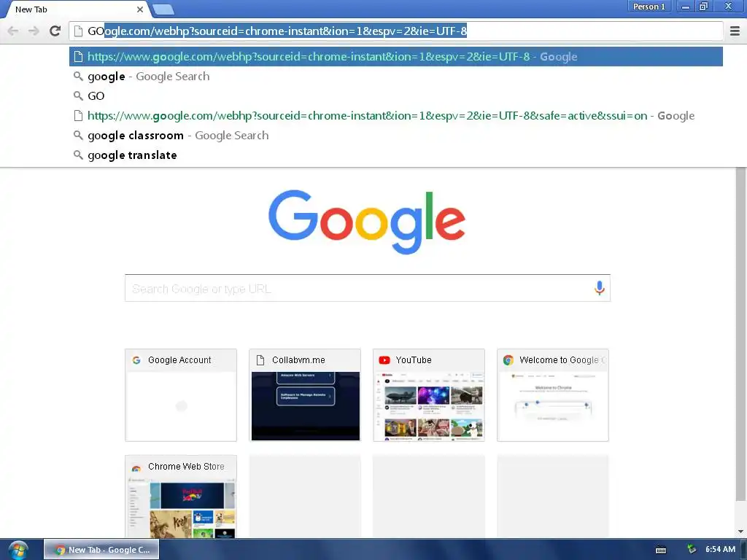Click the YouTube favicon on tile
This screenshot has width=747, height=560.
click(x=384, y=360)
